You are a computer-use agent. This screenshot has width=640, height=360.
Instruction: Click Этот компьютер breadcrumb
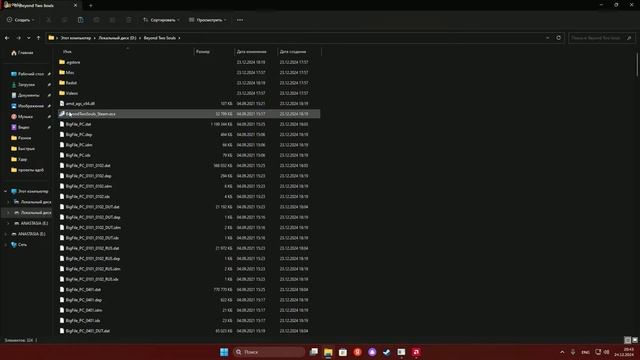(x=76, y=38)
